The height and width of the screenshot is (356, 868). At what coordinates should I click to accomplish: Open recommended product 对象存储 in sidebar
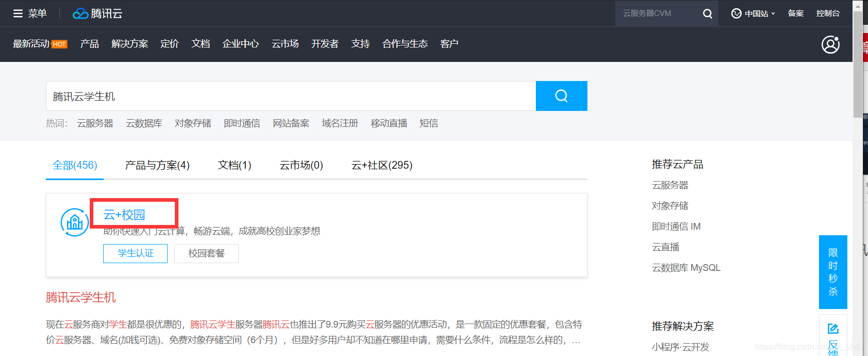[670, 206]
